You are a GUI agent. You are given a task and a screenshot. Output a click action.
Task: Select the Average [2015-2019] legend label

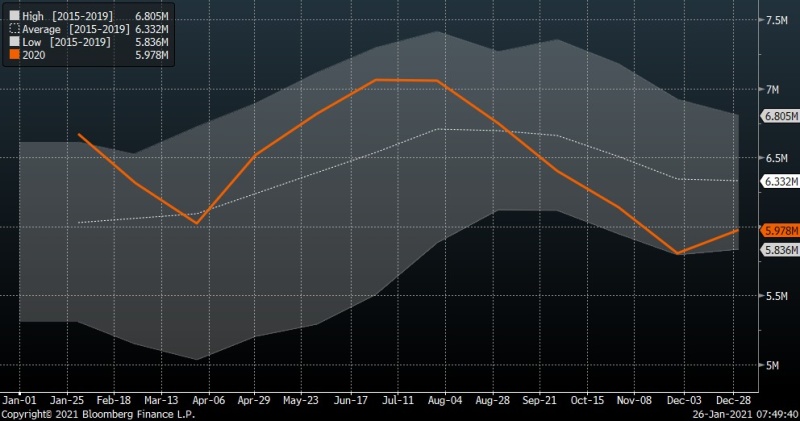click(x=76, y=29)
